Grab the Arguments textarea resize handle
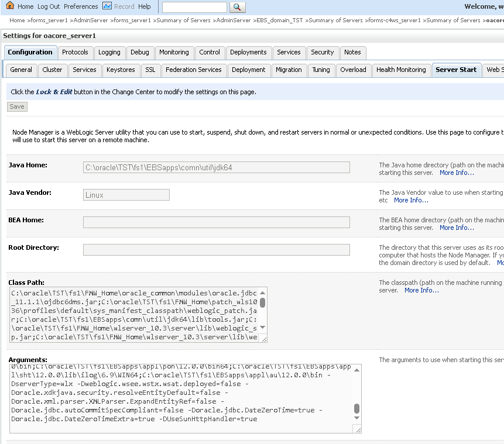504x444 pixels. [357, 429]
